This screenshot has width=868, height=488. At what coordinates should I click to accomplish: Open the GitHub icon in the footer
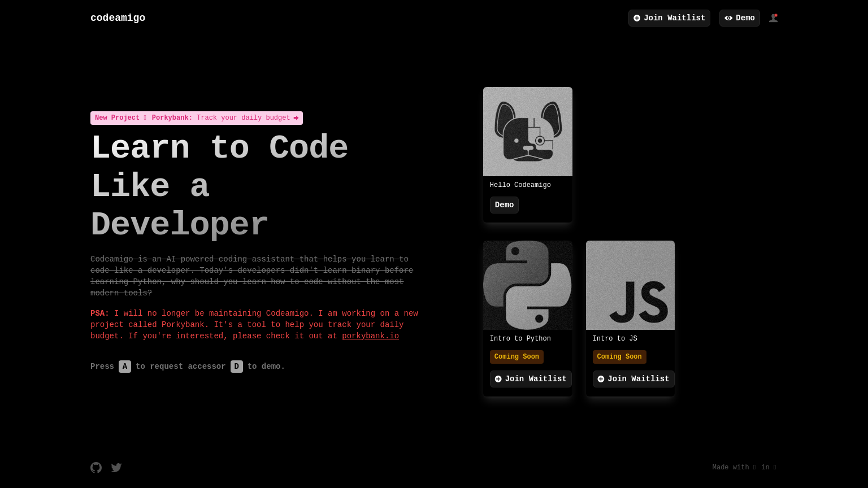96,467
